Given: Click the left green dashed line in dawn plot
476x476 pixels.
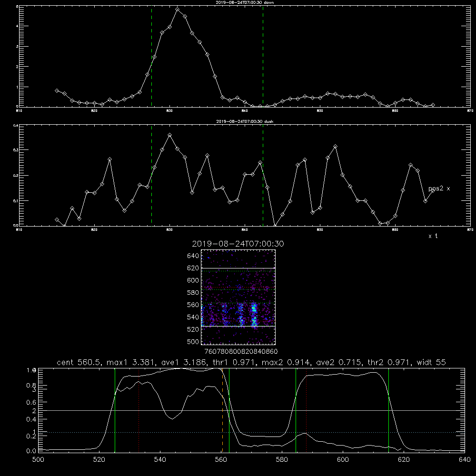Looking at the screenshot, I should pos(151,56).
